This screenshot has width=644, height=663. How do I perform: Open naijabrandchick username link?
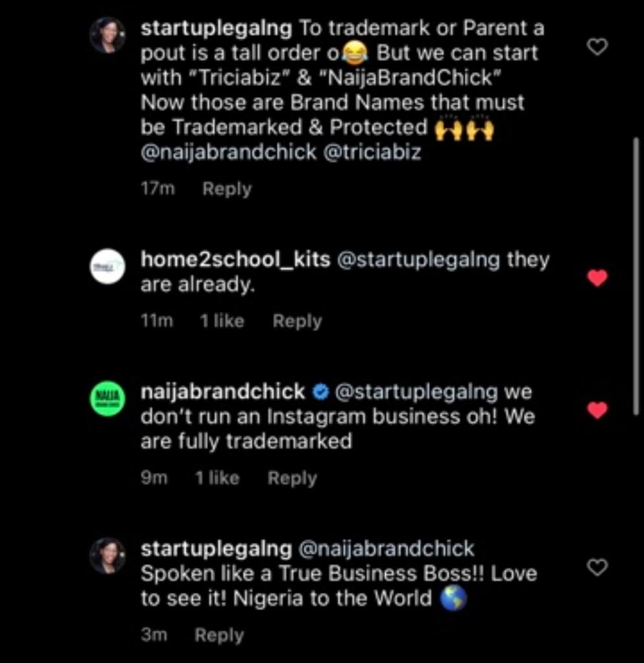point(223,392)
